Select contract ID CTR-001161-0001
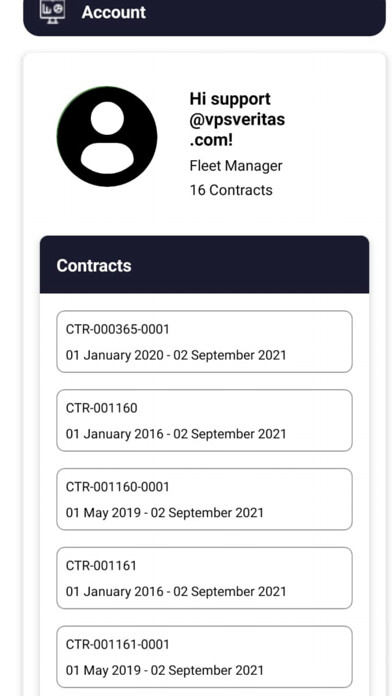 [117, 645]
